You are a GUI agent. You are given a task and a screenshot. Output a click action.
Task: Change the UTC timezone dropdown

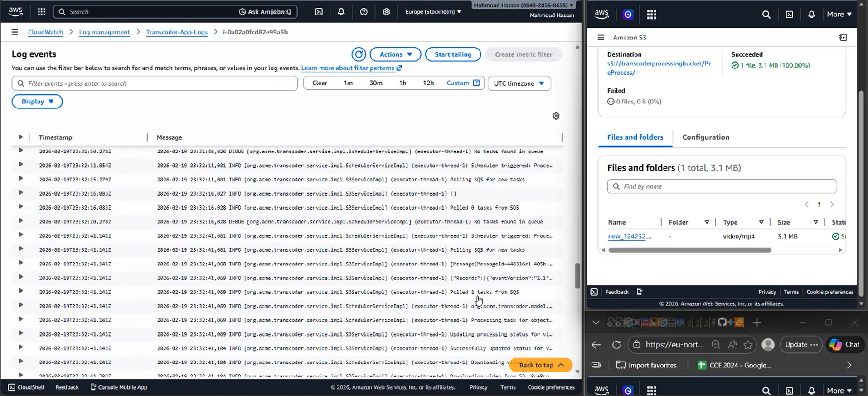(x=519, y=83)
